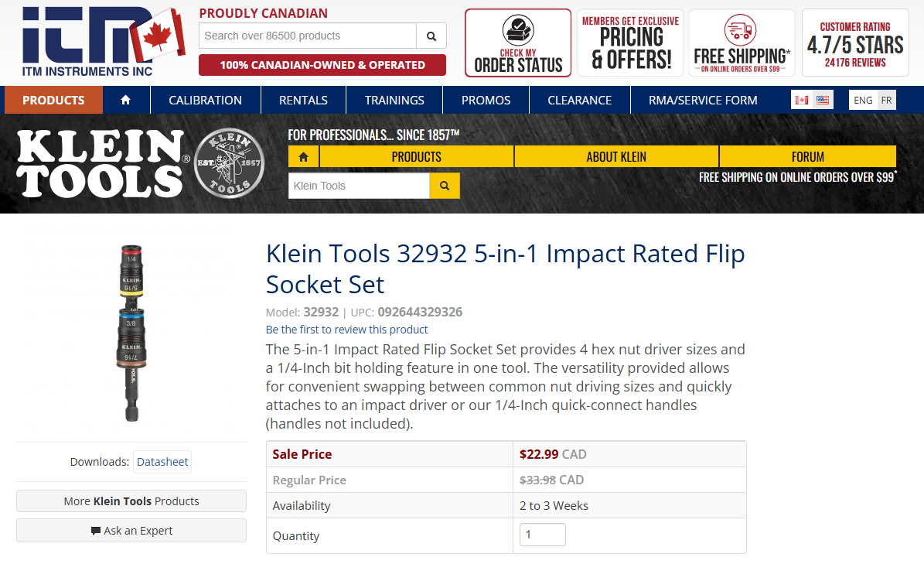The height and width of the screenshot is (564, 924).
Task: Switch language to FR
Action: 886,100
